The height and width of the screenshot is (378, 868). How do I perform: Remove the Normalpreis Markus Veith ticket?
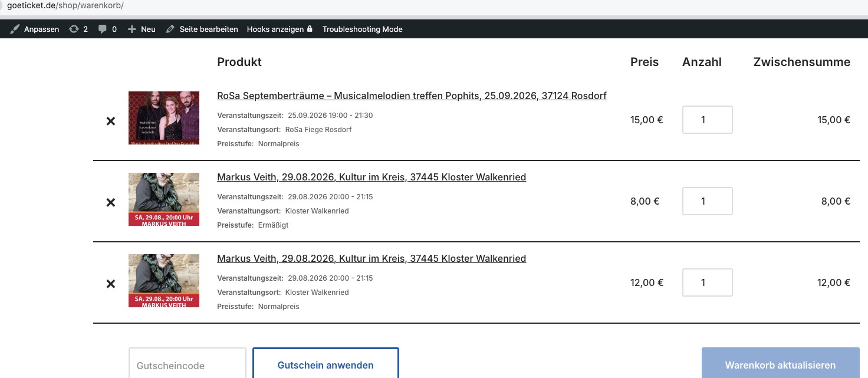pyautogui.click(x=110, y=284)
